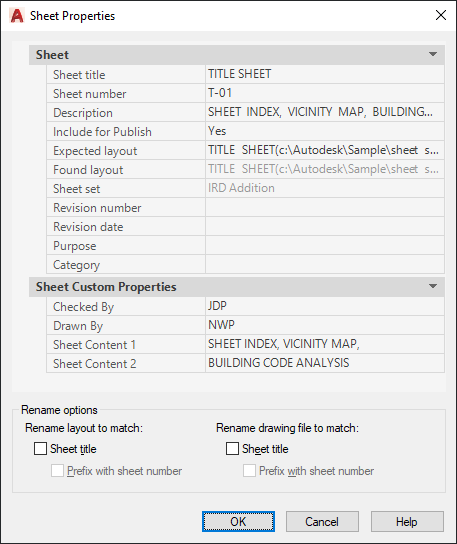Click the Cancel button
Viewport: 457px width, 544px height.
point(322,521)
